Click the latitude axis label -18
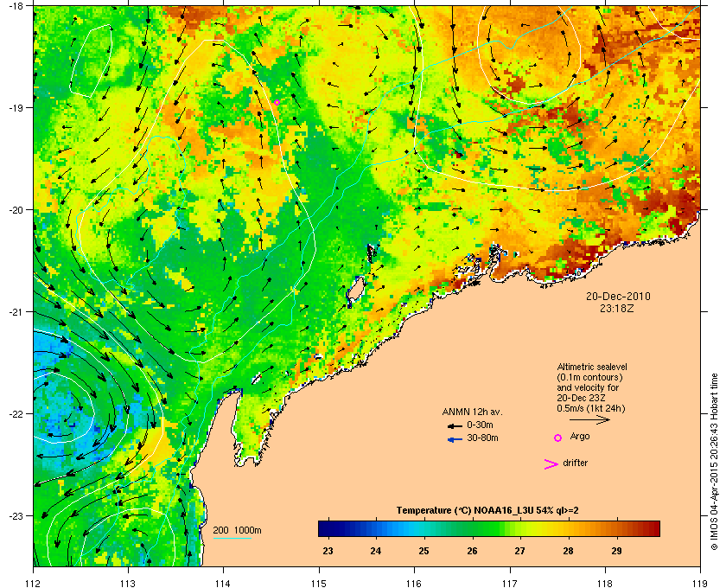Screen dimensions: 726x588 tap(16, 5)
